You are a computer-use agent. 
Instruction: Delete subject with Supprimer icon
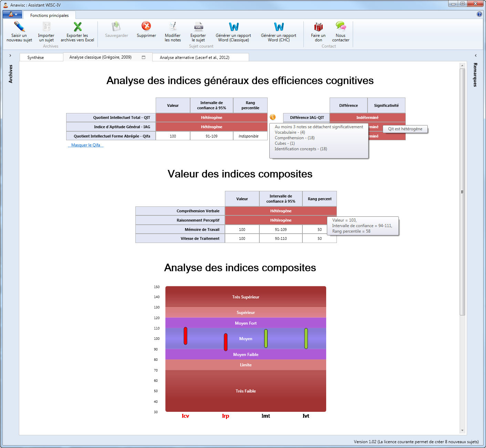click(146, 26)
